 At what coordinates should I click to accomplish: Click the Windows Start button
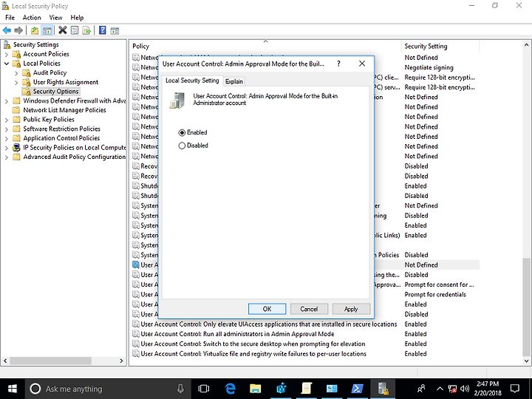[13, 389]
